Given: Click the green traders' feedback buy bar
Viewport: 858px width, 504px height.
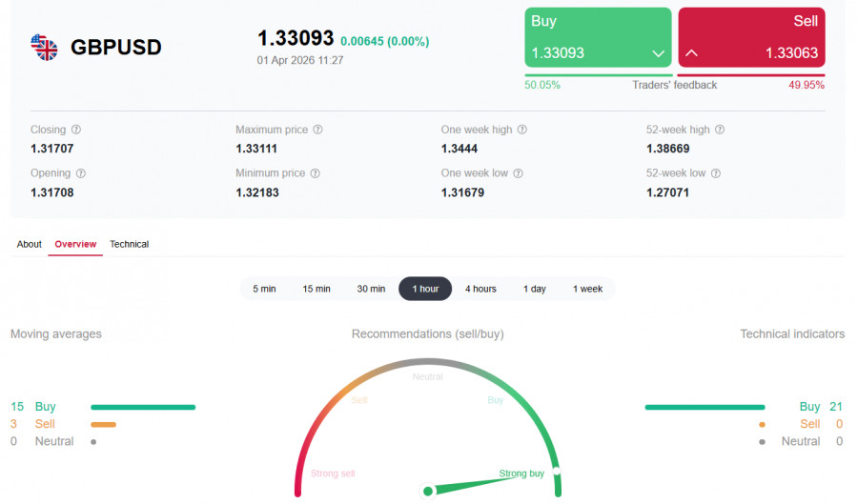Looking at the screenshot, I should (x=599, y=75).
